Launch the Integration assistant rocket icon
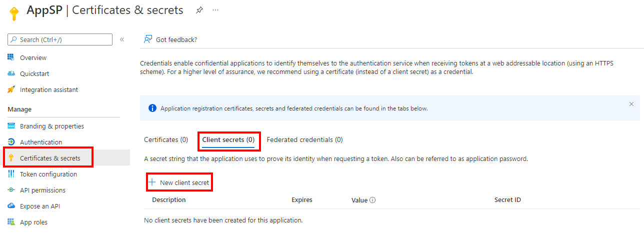The image size is (644, 234). click(11, 89)
